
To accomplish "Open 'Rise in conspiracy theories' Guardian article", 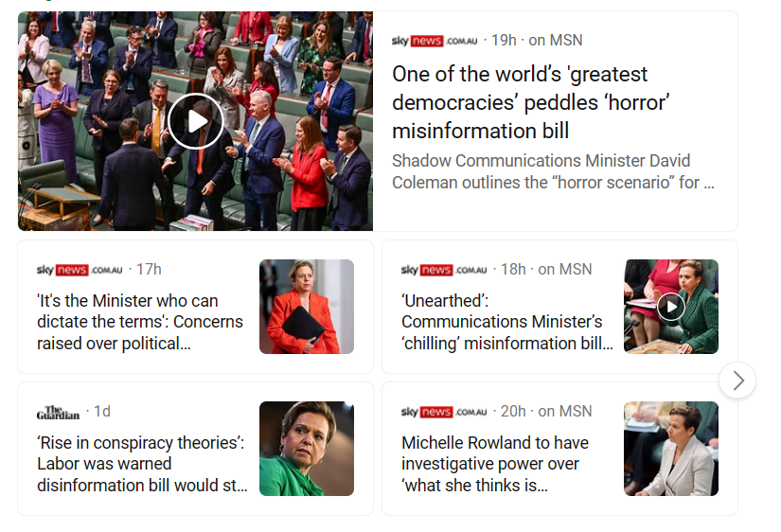I will coord(142,464).
